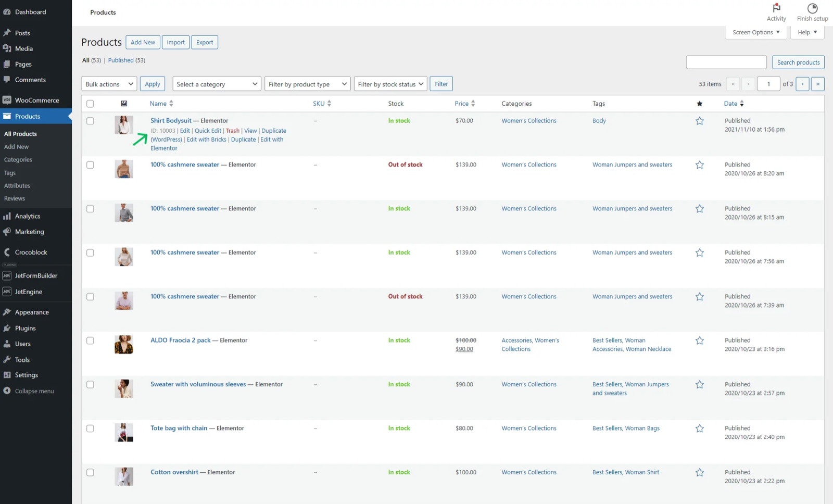Check the Shirt Bodysuit row checkbox
The image size is (833, 504).
click(x=90, y=121)
